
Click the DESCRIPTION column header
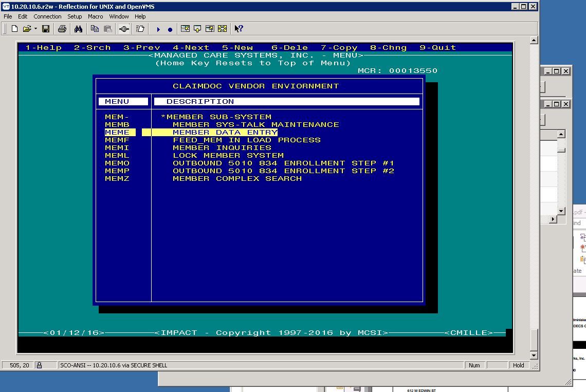(287, 101)
